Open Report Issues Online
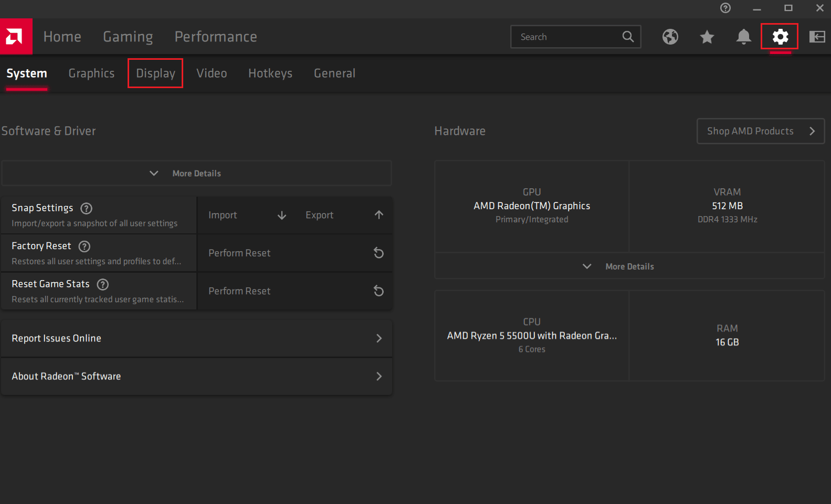831x504 pixels. coord(197,338)
